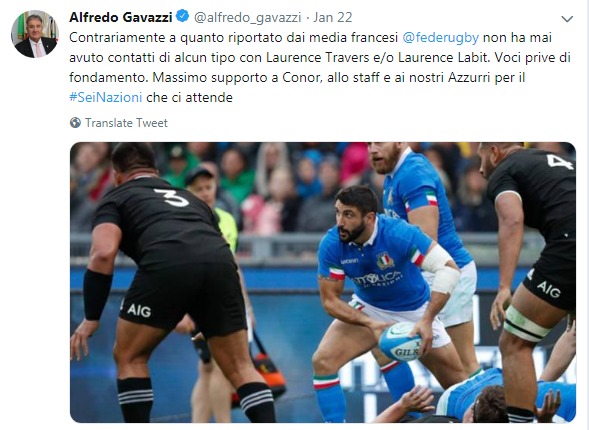Click the number 4 on the black jersey
Screen dimensions: 589x430
pos(559,161)
